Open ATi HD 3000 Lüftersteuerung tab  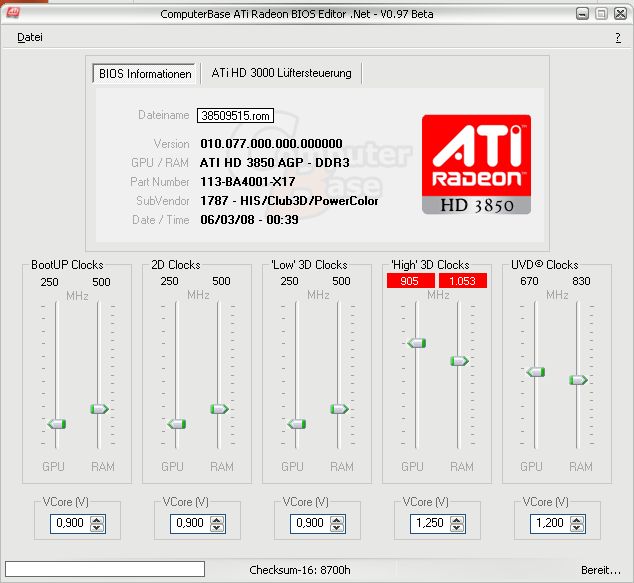pyautogui.click(x=281, y=73)
